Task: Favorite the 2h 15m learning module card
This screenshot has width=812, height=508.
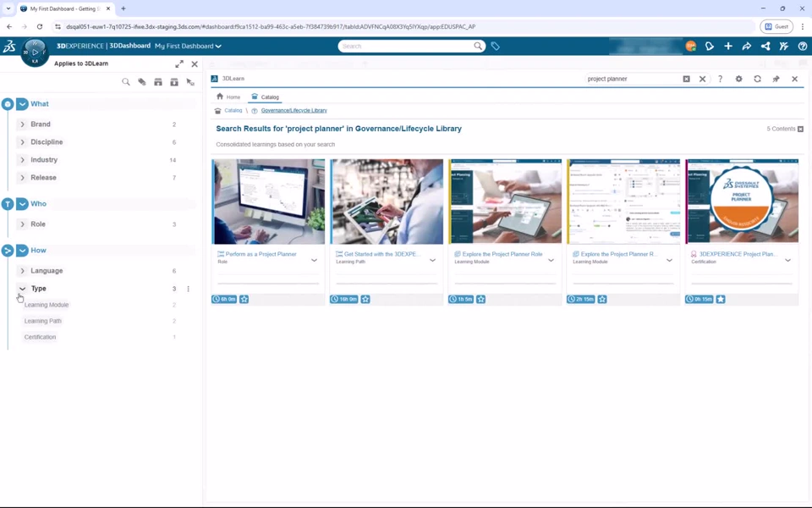Action: 601,299
